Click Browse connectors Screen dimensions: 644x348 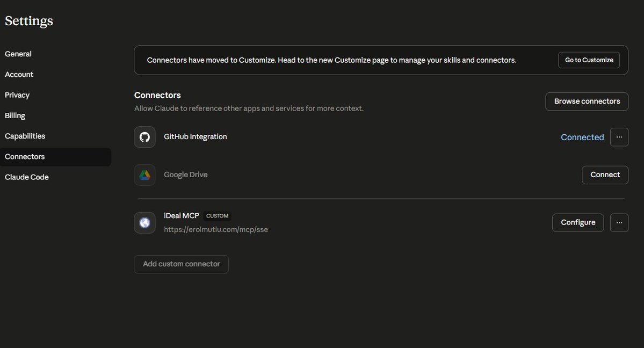587,102
